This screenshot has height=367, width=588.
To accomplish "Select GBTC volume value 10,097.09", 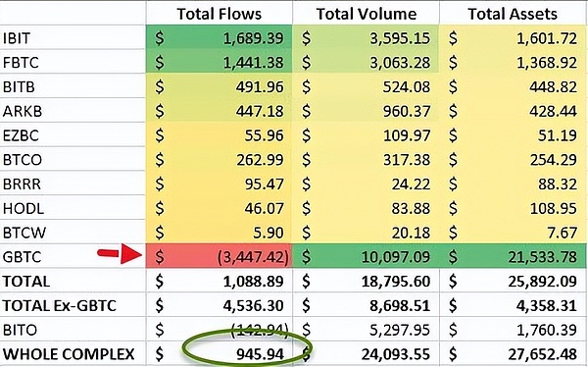I will click(396, 257).
